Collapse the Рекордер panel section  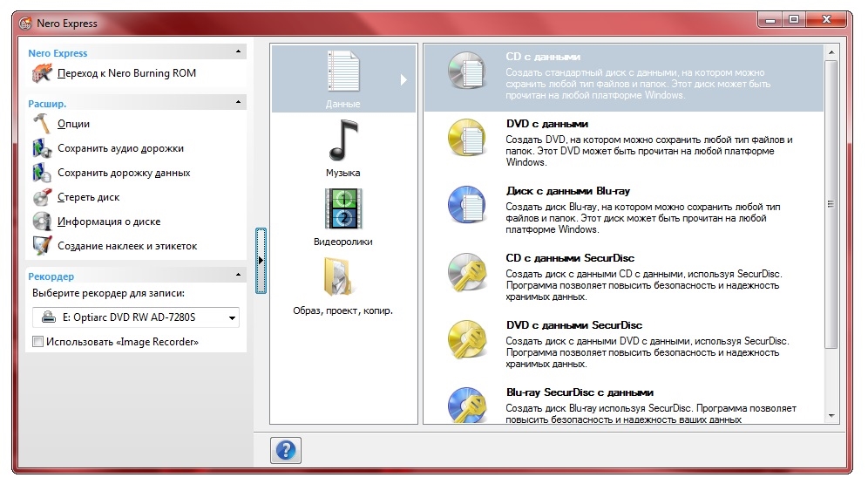(x=238, y=275)
